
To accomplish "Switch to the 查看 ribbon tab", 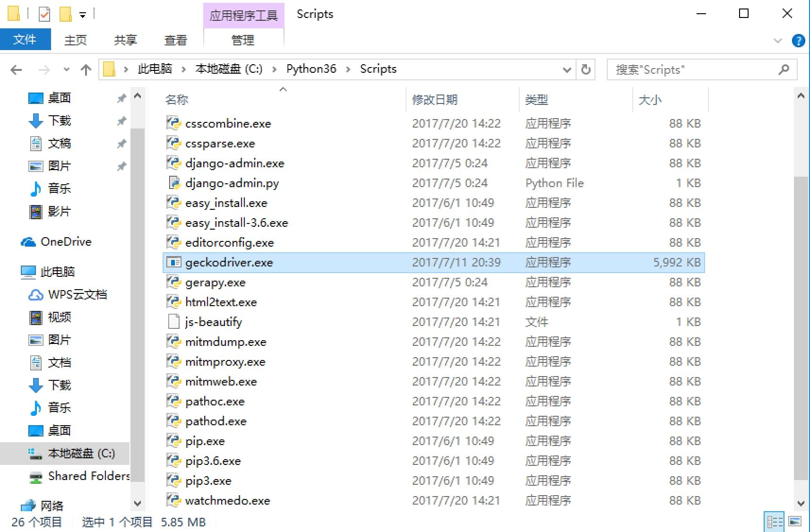I will pyautogui.click(x=175, y=40).
